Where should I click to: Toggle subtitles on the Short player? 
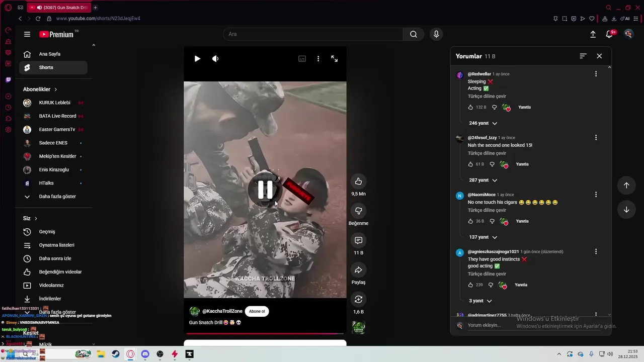302,59
